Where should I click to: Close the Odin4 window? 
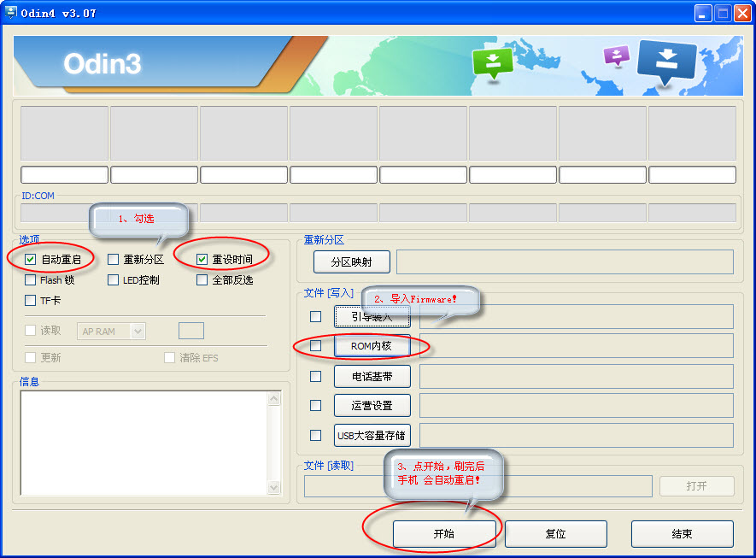[x=742, y=13]
